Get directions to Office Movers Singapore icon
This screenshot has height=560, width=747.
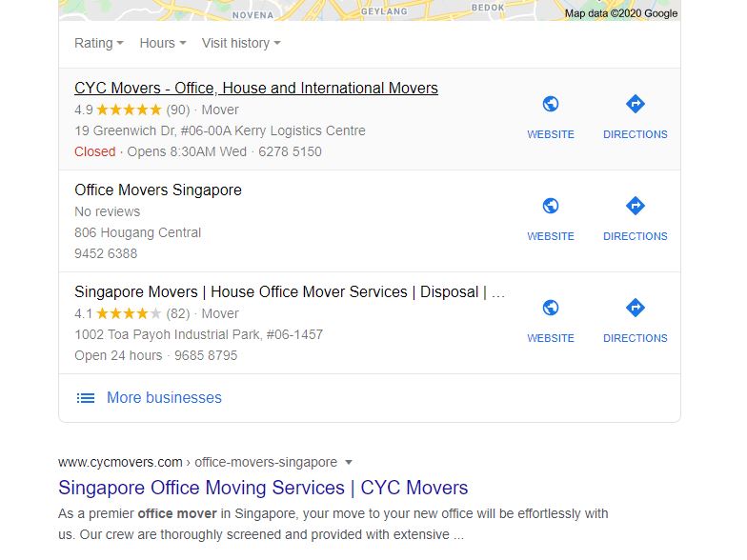[635, 206]
